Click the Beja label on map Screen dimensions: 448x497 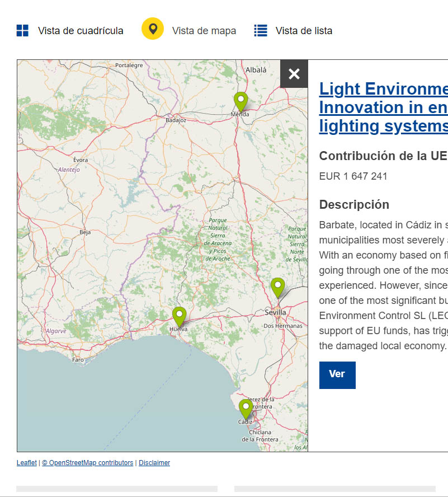(85, 232)
